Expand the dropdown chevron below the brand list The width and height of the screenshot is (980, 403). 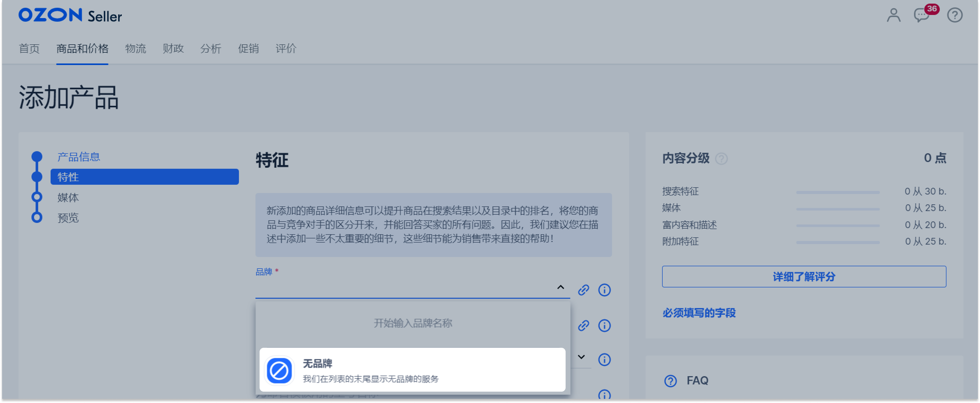click(581, 357)
